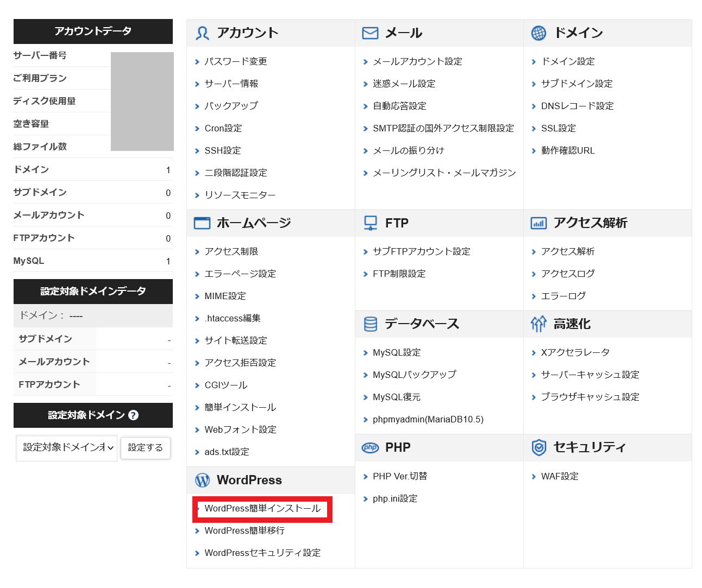Open ブラウザキャッシュ設定 link
702x588 pixels.
[590, 397]
